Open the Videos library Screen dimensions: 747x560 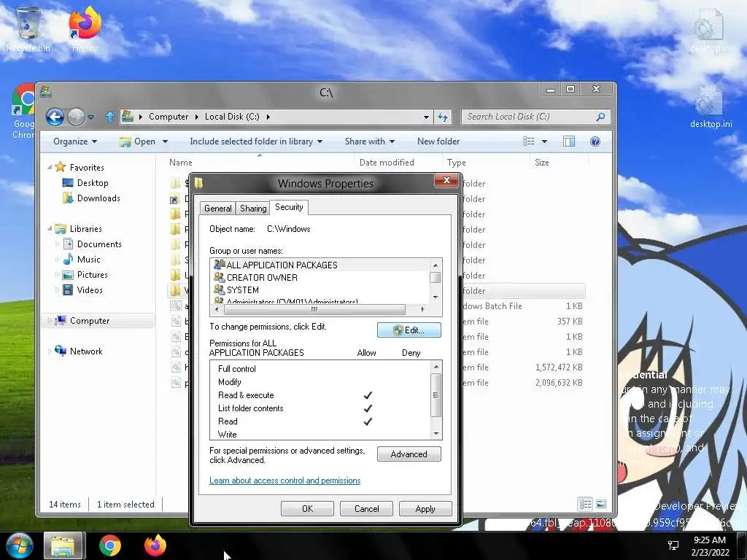83,290
